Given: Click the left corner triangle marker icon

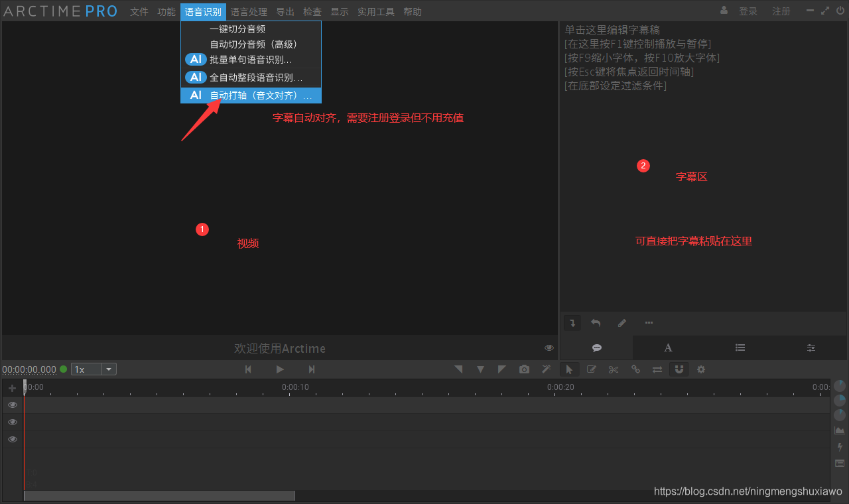Looking at the screenshot, I should click(458, 369).
